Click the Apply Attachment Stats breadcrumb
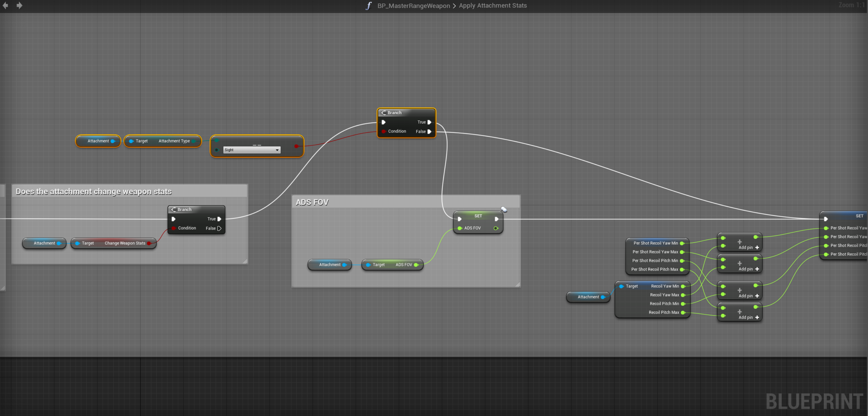868x416 pixels. pos(493,6)
